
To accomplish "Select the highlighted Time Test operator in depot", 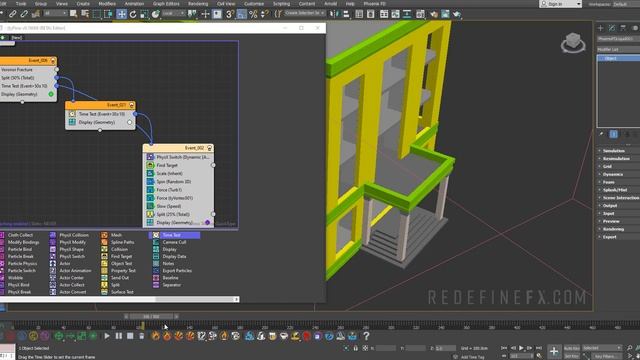I will [176, 235].
